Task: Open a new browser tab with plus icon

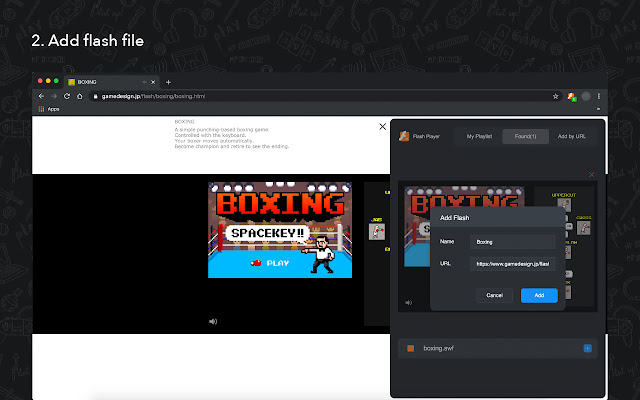Action: pos(168,81)
